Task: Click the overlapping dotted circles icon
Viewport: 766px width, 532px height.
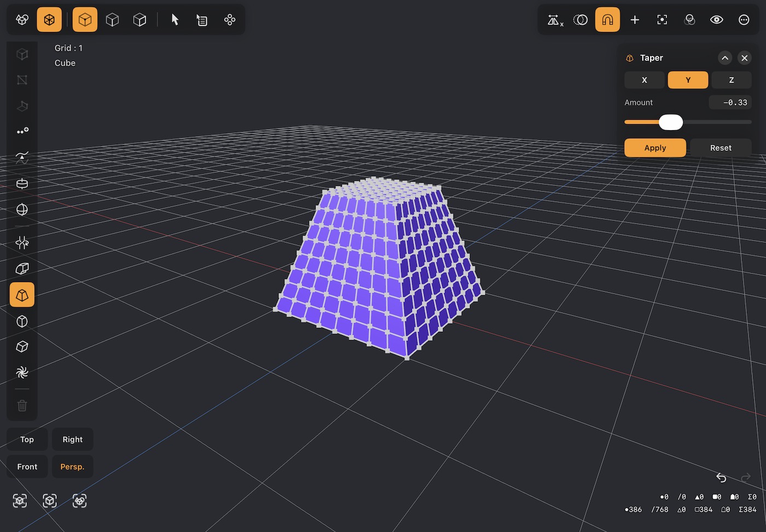Action: pos(581,20)
